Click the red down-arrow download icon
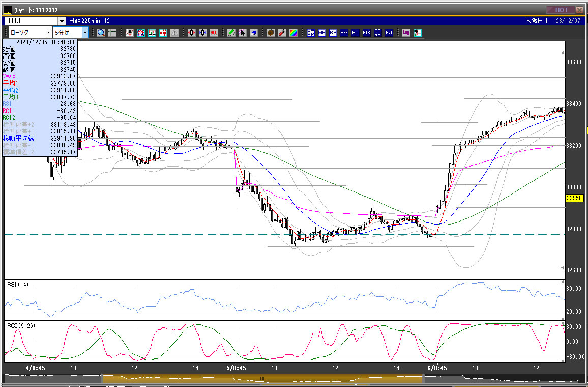 pos(129,33)
